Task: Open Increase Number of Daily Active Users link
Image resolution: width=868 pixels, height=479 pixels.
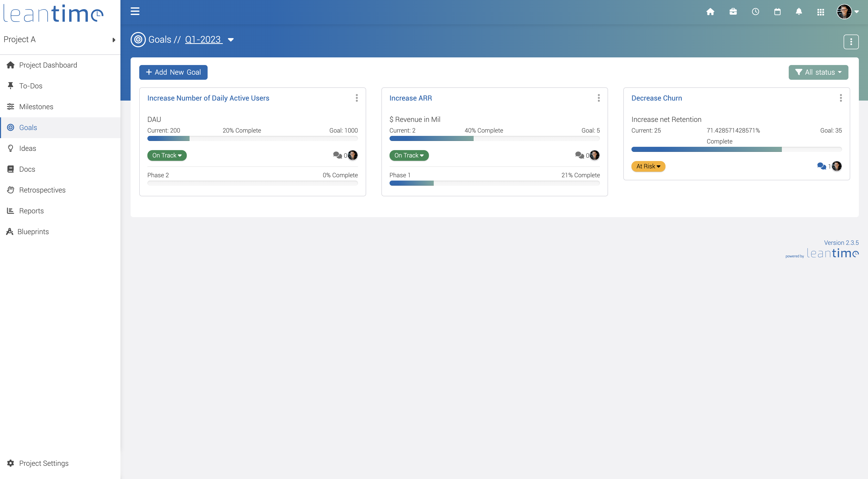Action: (x=208, y=98)
